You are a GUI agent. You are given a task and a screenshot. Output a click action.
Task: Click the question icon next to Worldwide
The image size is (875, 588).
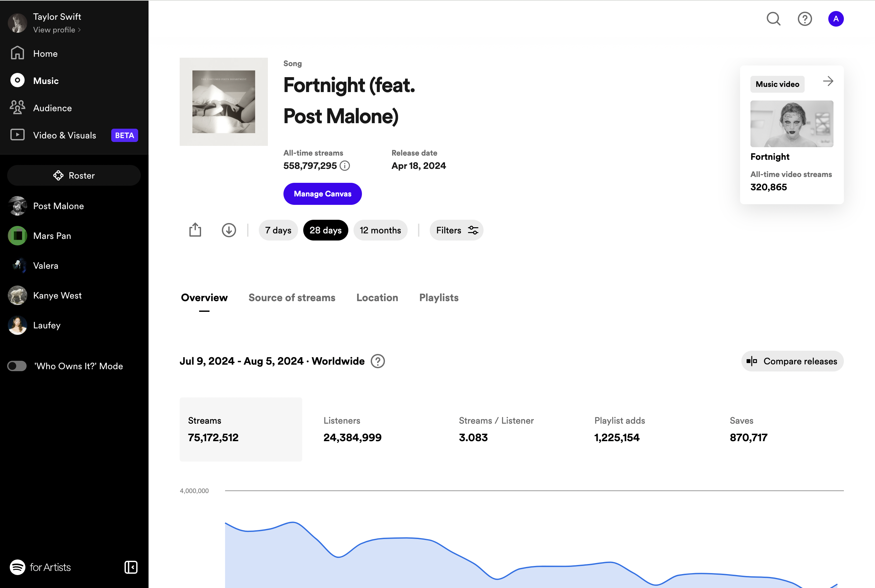pyautogui.click(x=378, y=361)
